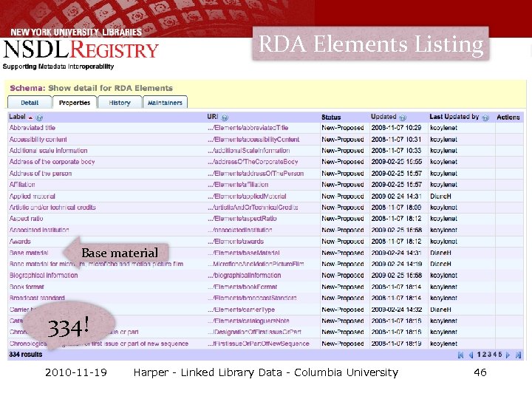This screenshot has width=532, height=399.
Task: Click the help icon next to Updated header
Action: [x=403, y=117]
